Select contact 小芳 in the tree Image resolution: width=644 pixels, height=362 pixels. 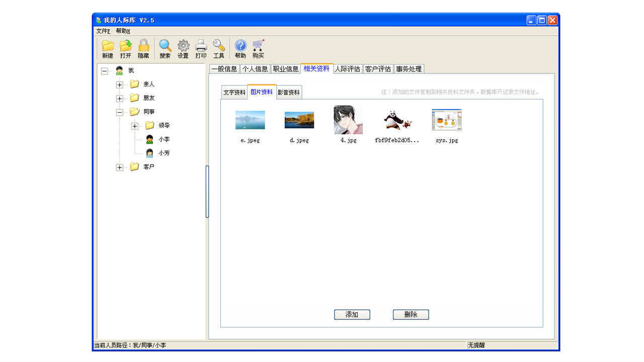(164, 153)
